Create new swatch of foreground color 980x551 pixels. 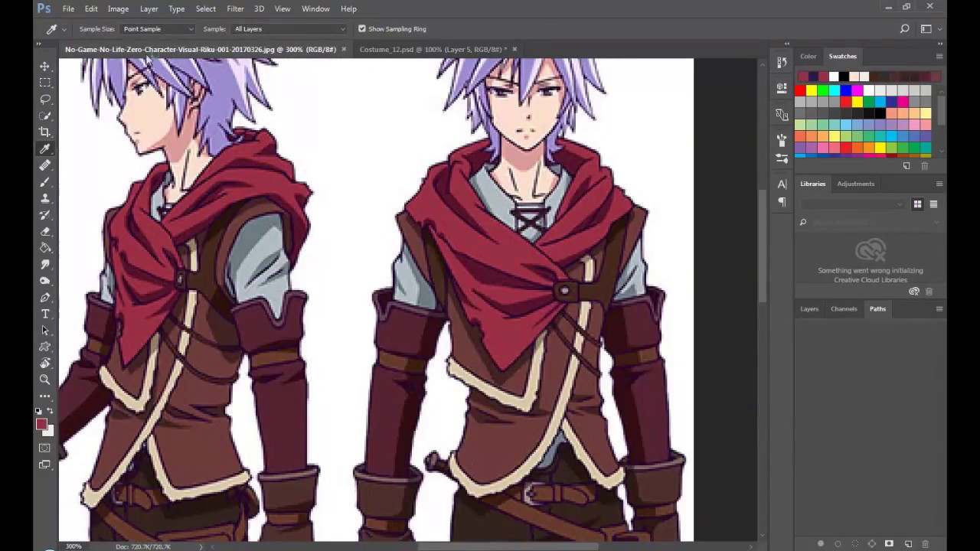907,166
